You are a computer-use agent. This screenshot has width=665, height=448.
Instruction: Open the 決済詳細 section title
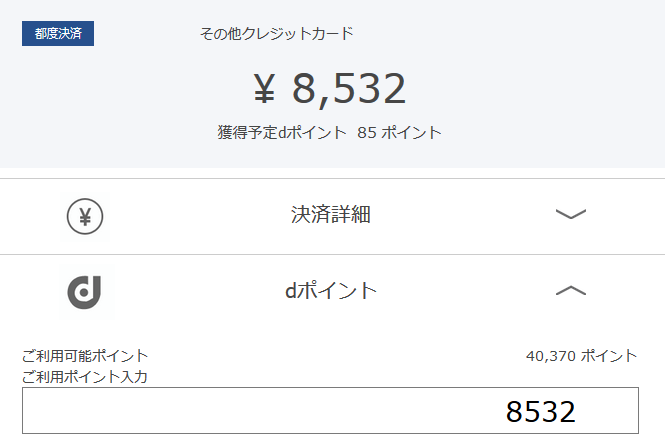(x=331, y=214)
